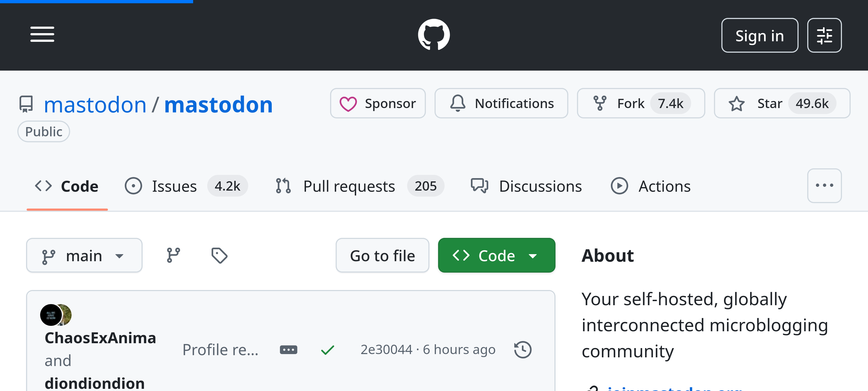868x391 pixels.
Task: Open the tags icon next to branches
Action: [x=219, y=255]
